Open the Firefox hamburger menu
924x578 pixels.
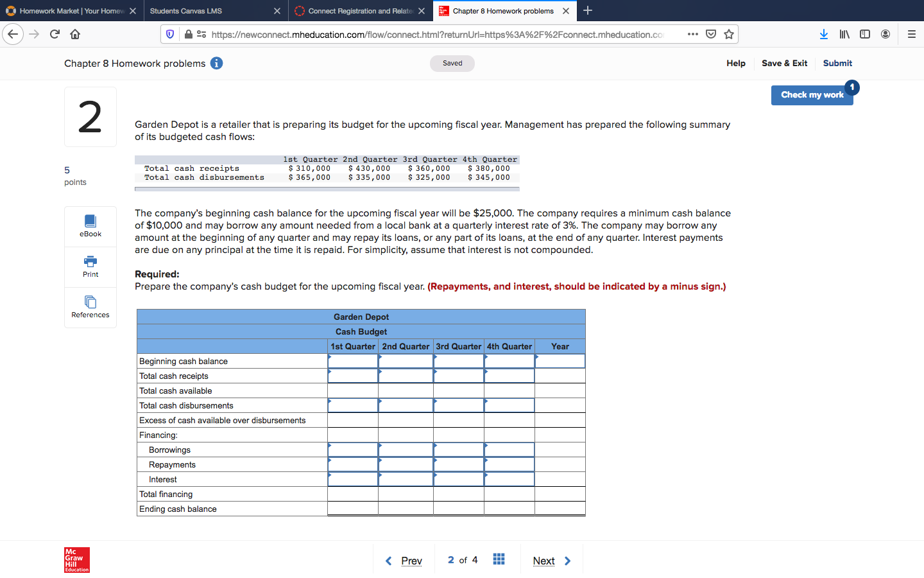tap(911, 34)
